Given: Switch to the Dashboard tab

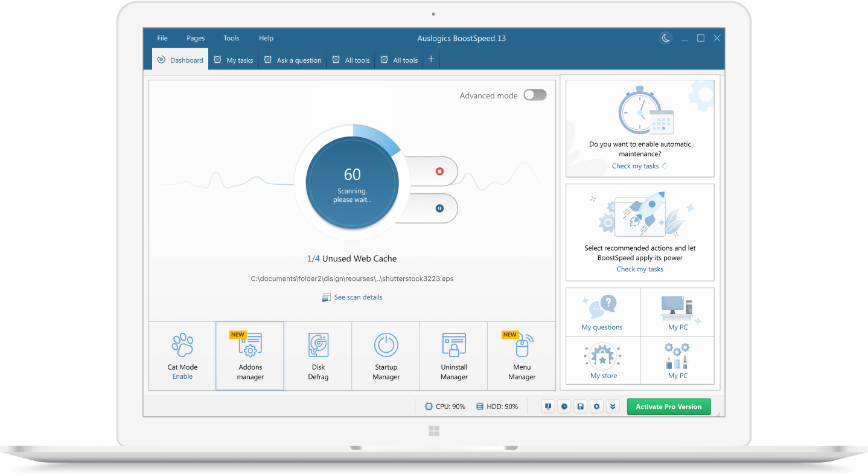Looking at the screenshot, I should tap(180, 60).
